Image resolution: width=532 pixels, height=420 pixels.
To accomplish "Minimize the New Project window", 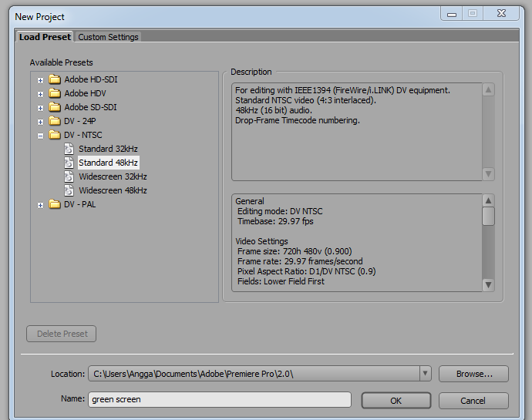I will [x=452, y=14].
